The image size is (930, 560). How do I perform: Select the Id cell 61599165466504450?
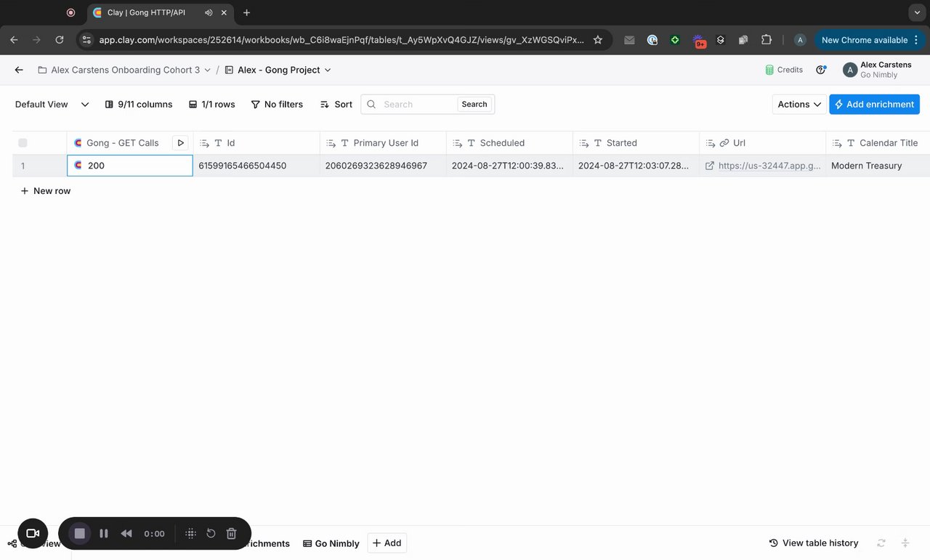(256, 166)
